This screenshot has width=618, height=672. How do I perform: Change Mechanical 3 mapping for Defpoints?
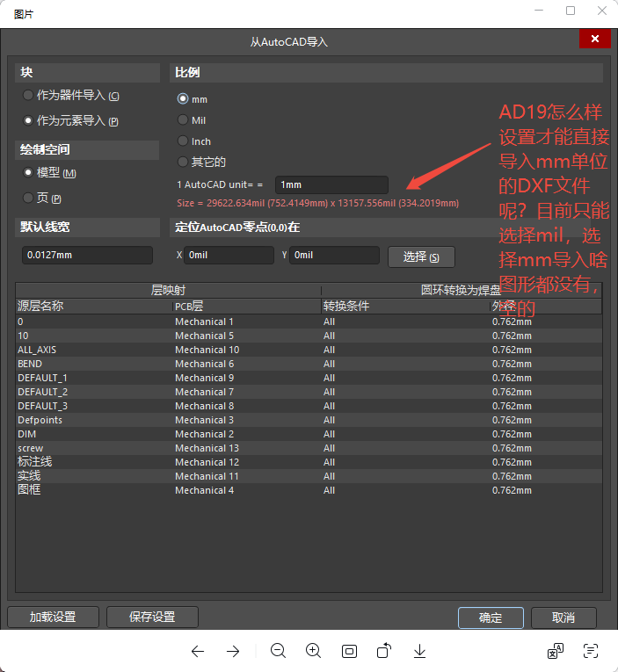(x=247, y=421)
